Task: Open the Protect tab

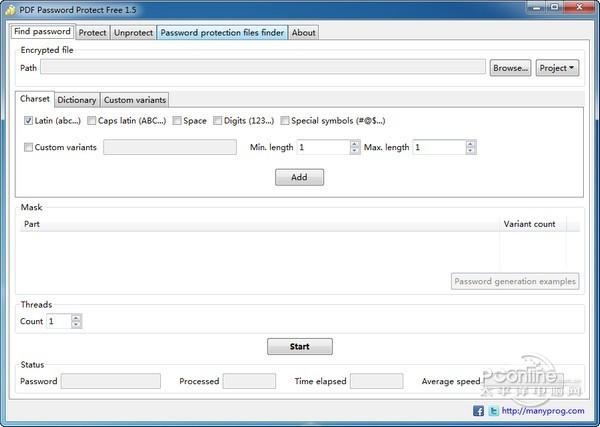Action: (x=93, y=33)
